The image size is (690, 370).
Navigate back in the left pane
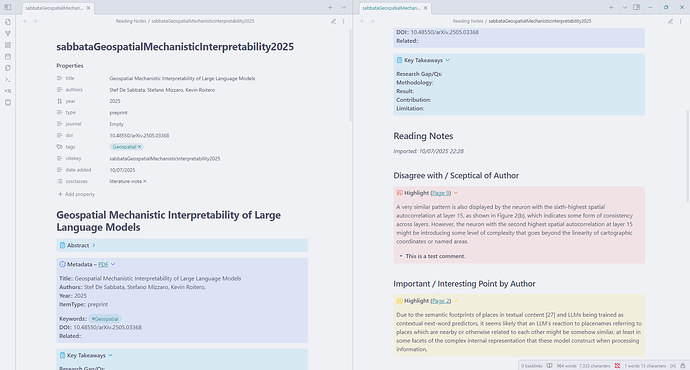click(25, 21)
